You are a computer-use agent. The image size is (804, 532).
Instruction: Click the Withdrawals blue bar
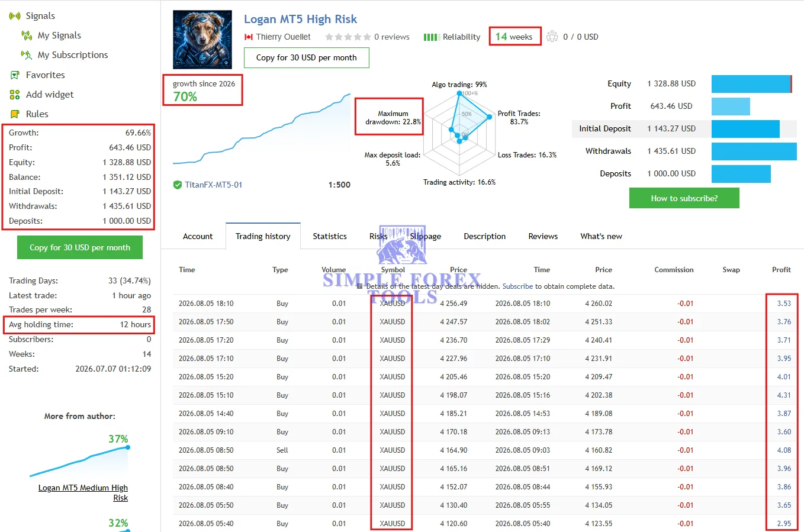tap(754, 151)
